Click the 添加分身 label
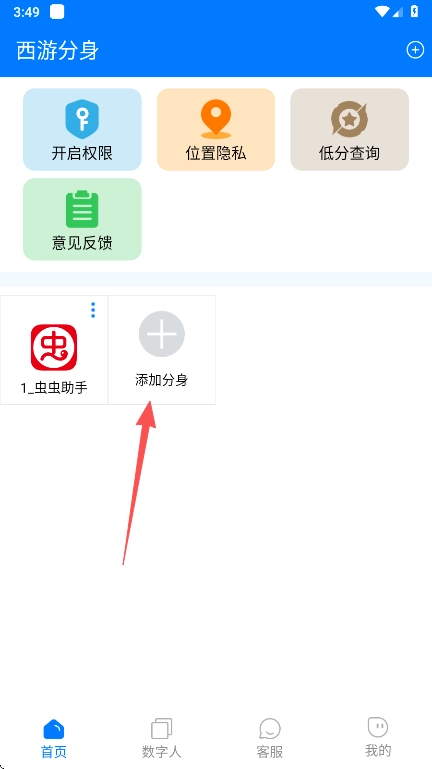This screenshot has height=769, width=432. point(162,380)
